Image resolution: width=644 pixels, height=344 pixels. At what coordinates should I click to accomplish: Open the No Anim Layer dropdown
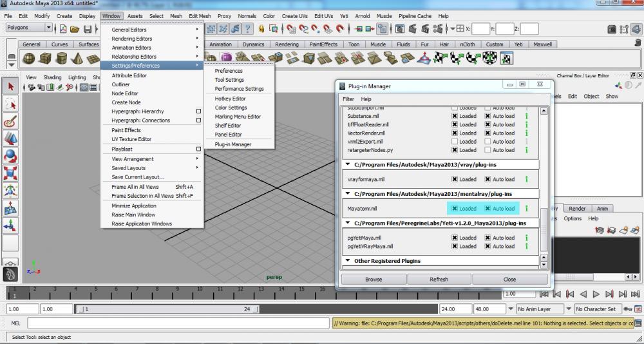(x=540, y=309)
